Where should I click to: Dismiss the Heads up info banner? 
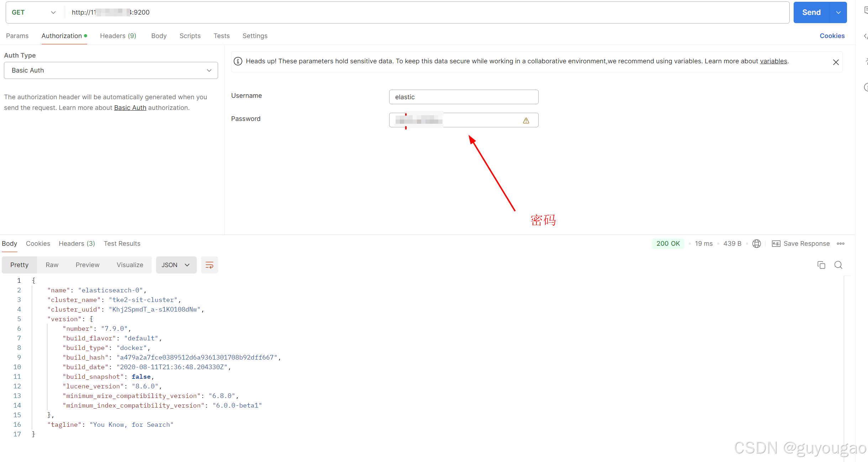836,62
